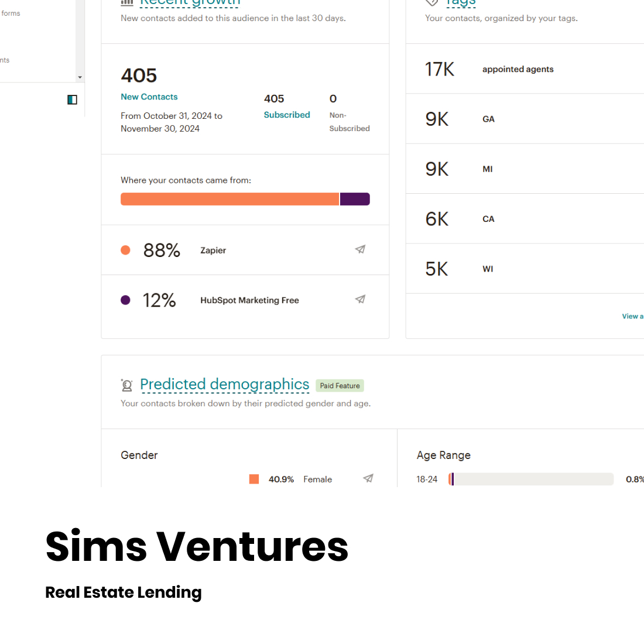The height and width of the screenshot is (644, 644).
Task: Click the down arrow of sidebar scrollbar
Action: pos(80,77)
